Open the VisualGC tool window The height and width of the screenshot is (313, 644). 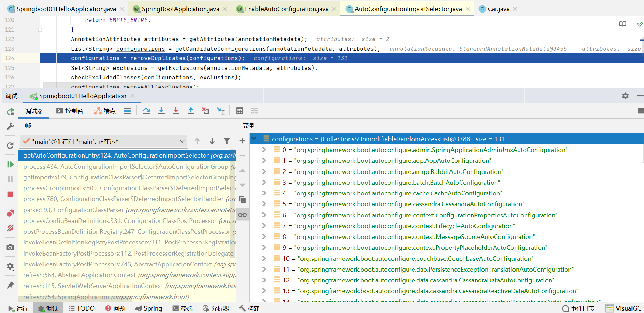pyautogui.click(x=623, y=308)
